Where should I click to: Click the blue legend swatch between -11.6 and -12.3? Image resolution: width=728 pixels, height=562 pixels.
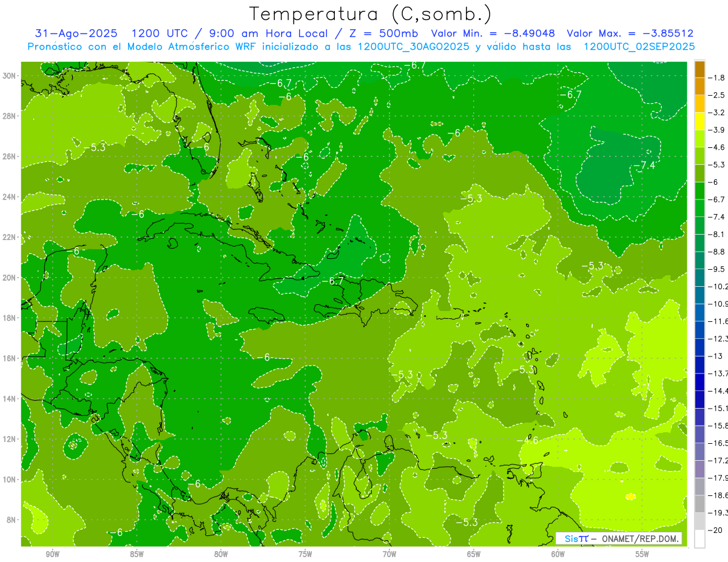[x=699, y=330]
